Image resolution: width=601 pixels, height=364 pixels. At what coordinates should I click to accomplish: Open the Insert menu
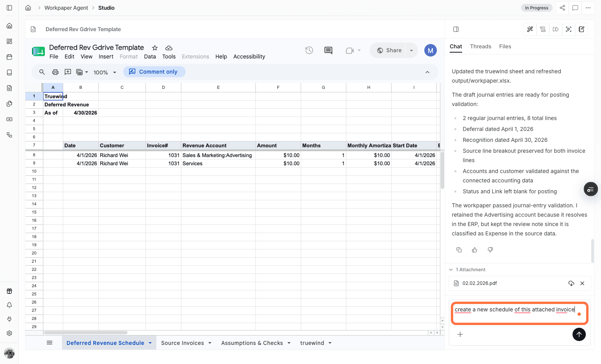(106, 57)
